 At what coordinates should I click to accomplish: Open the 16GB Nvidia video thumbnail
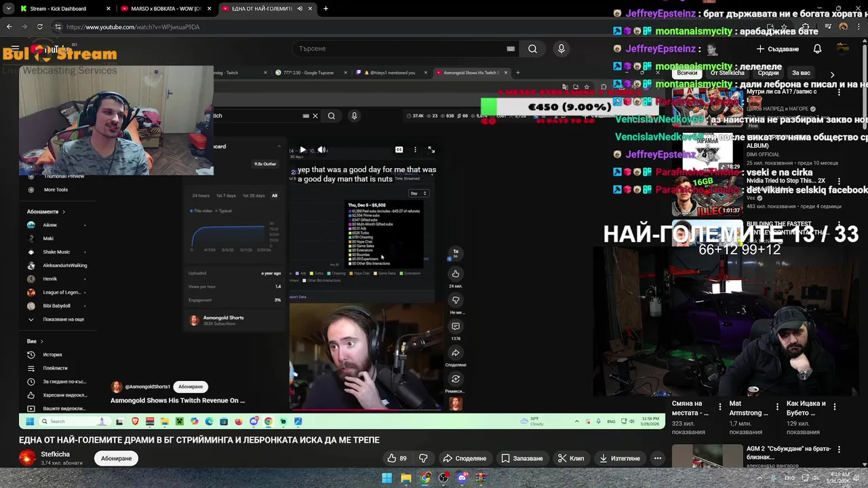coord(707,197)
